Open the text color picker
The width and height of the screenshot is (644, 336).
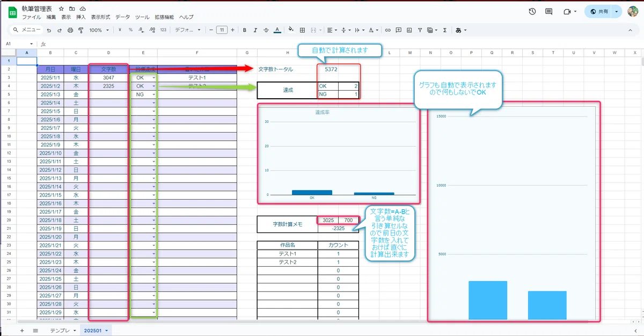[277, 30]
